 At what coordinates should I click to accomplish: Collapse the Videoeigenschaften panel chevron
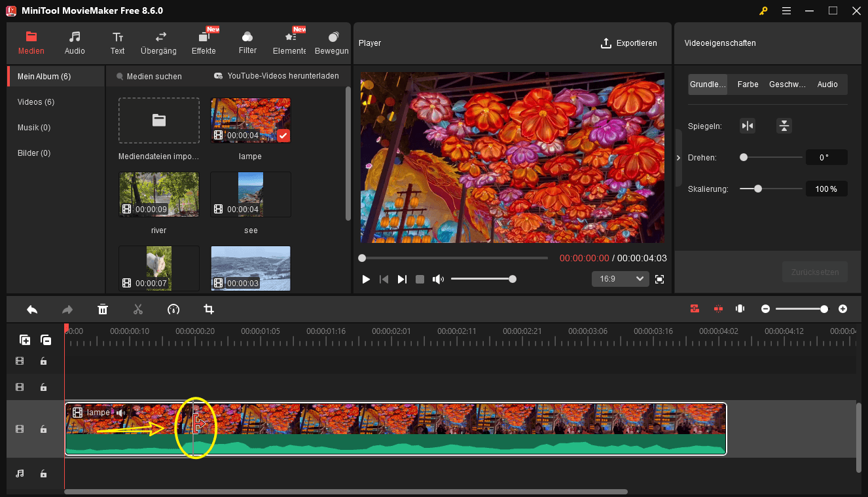pos(678,157)
